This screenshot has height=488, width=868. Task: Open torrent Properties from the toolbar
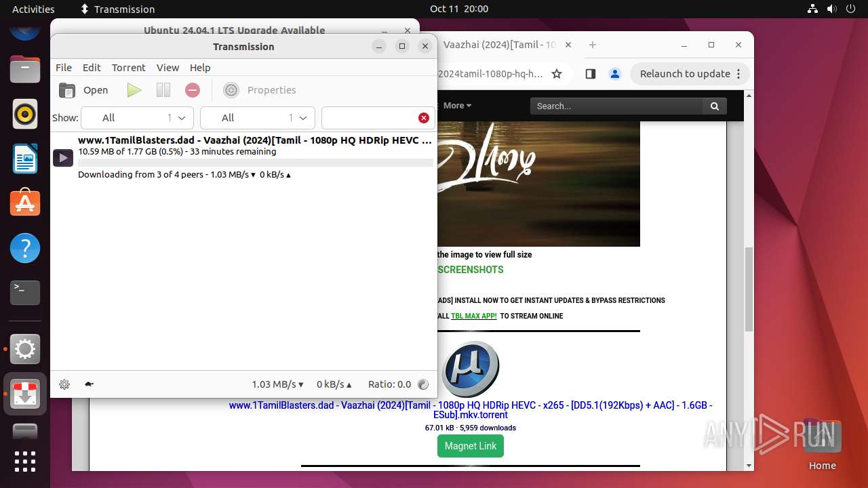(260, 90)
